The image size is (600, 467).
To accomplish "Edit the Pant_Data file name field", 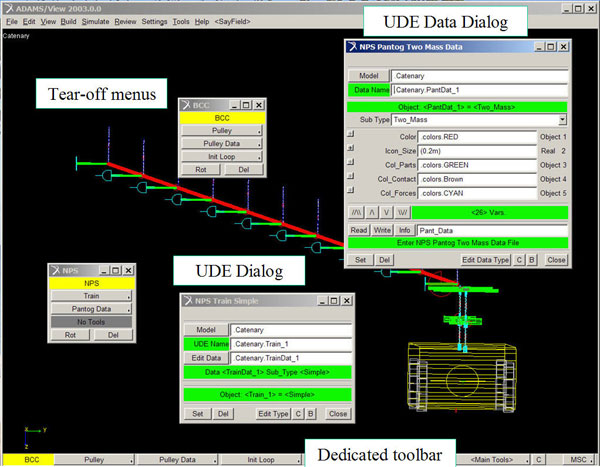I will click(492, 231).
